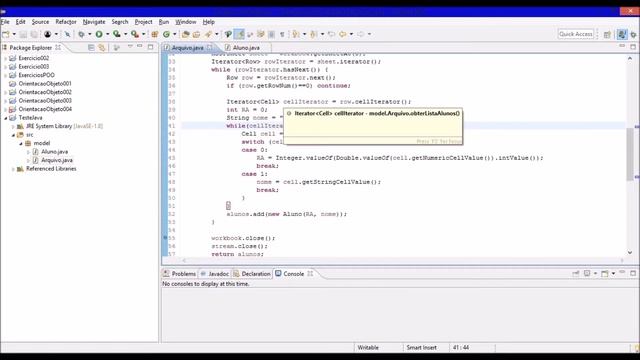Click the Writable status bar entry
This screenshot has height=360, width=640.
(x=368, y=348)
